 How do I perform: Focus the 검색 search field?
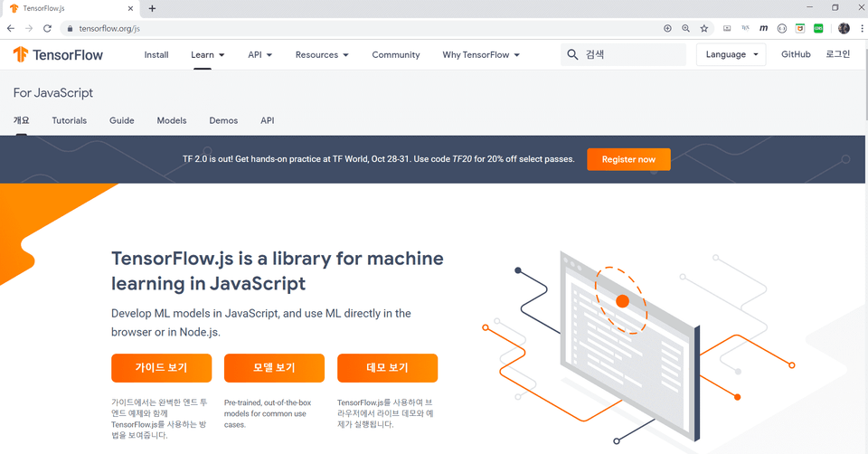click(x=623, y=54)
